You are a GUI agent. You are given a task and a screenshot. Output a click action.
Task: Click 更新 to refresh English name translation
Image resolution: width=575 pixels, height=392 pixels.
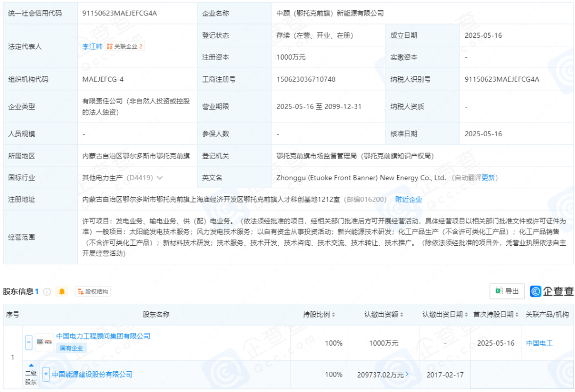[488, 178]
